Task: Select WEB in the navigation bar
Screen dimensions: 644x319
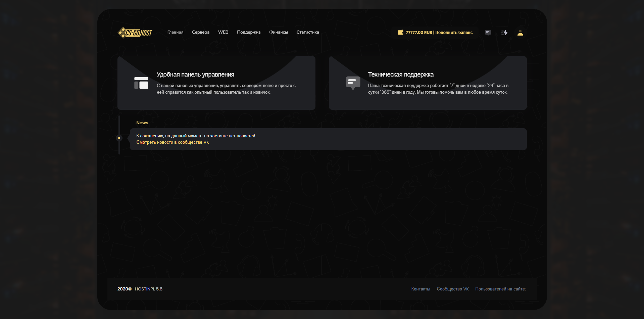Action: coord(223,32)
